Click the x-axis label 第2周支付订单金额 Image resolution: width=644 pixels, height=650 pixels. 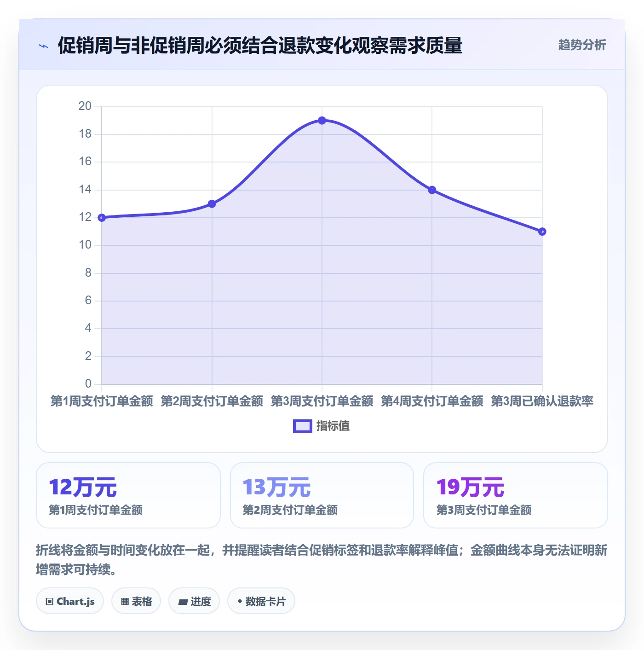click(212, 401)
